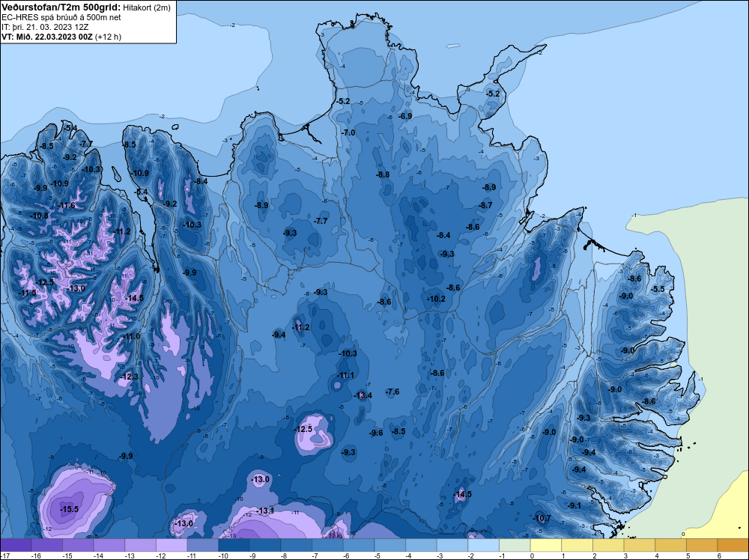Viewport: 749px width, 560px height.
Task: Click the -11.5 temperature label
Action: coord(28,293)
